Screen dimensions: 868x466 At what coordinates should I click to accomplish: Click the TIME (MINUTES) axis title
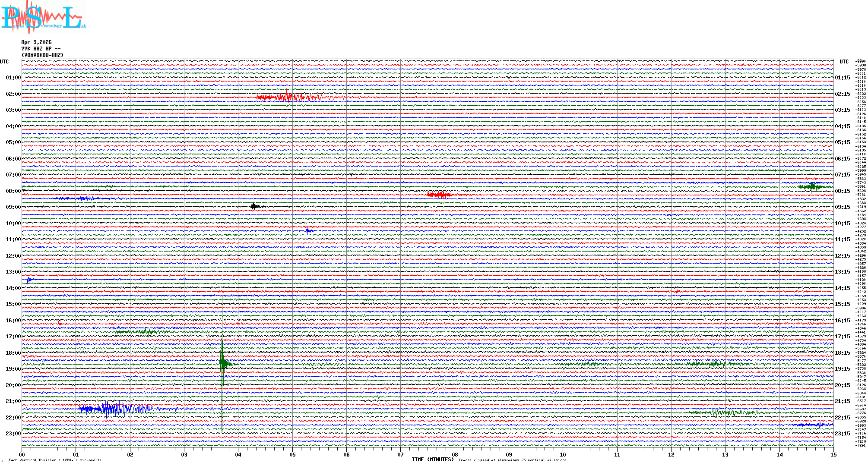click(433, 460)
